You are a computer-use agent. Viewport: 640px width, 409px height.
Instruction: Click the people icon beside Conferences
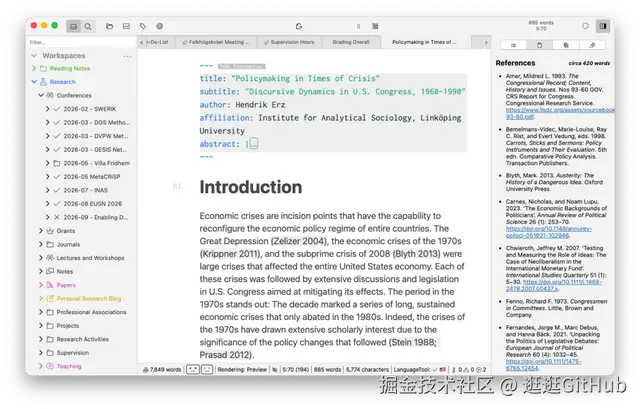click(x=50, y=95)
